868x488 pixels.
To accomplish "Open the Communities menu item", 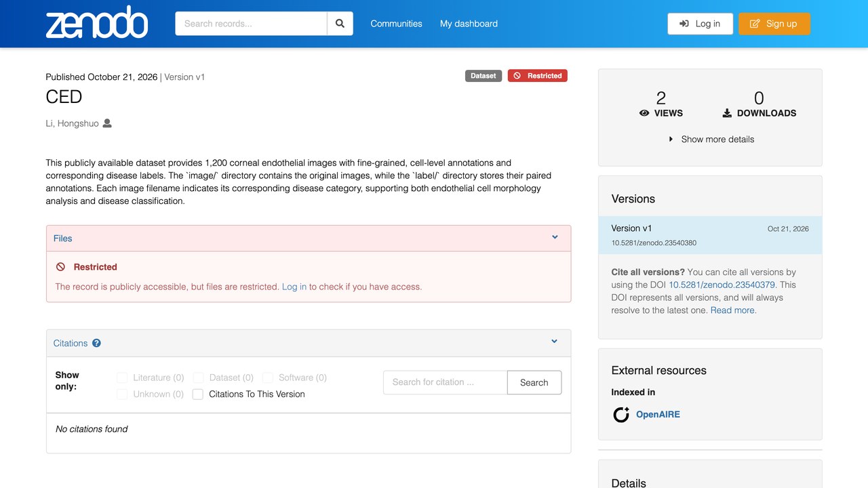I will coord(396,24).
